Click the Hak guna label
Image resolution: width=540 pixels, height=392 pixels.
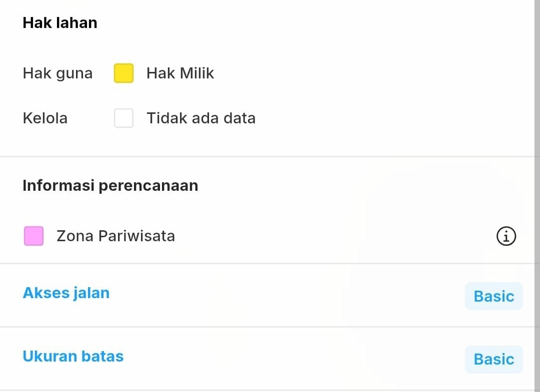click(x=57, y=73)
